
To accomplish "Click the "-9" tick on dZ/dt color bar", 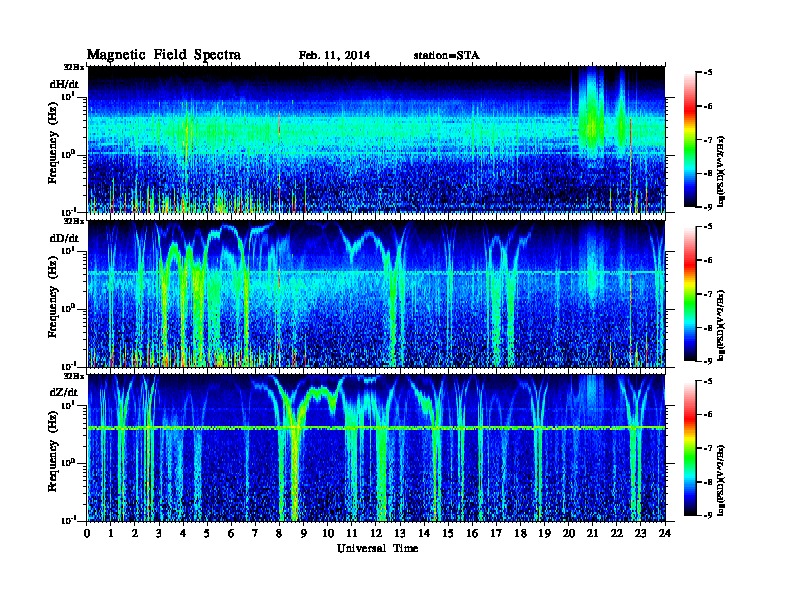I will pos(708,515).
